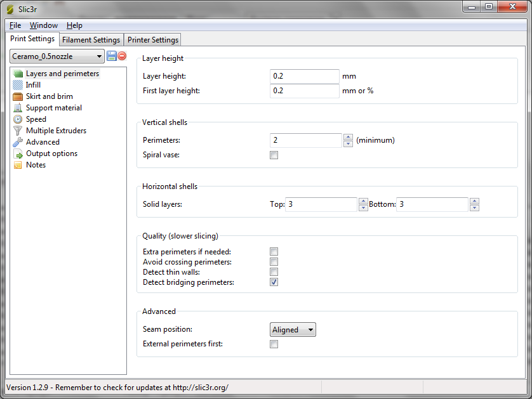The height and width of the screenshot is (399, 532).
Task: Uncheck Detect bridging perimeters
Action: coord(274,282)
